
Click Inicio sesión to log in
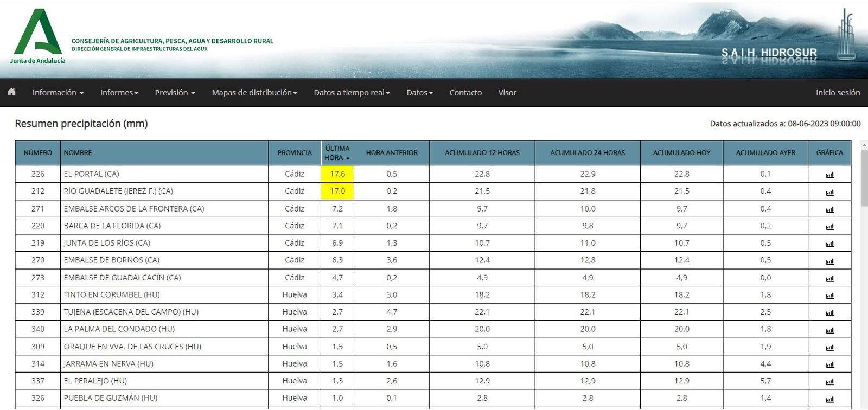[x=838, y=93]
